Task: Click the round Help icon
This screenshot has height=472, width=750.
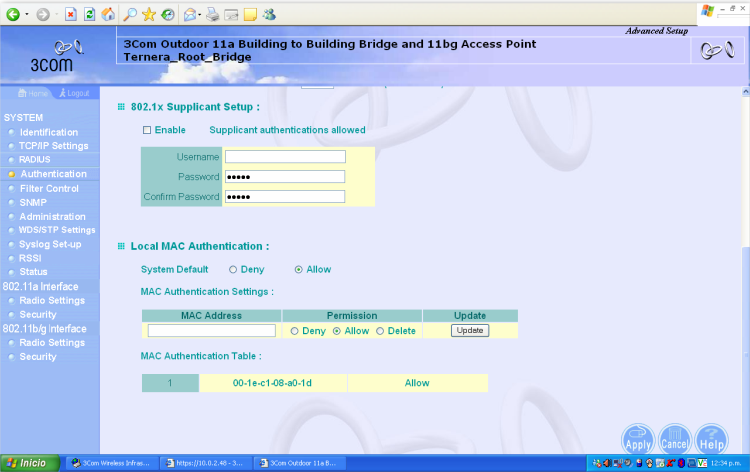Action: (x=711, y=441)
